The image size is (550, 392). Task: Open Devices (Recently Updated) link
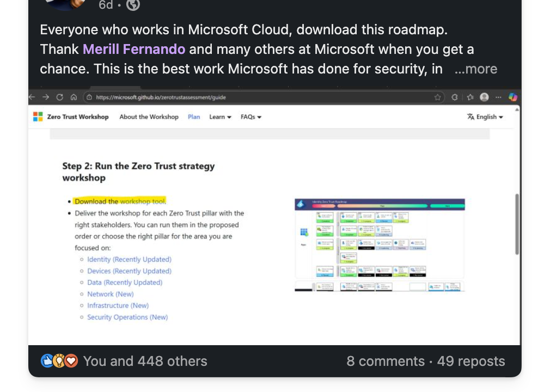pos(130,271)
